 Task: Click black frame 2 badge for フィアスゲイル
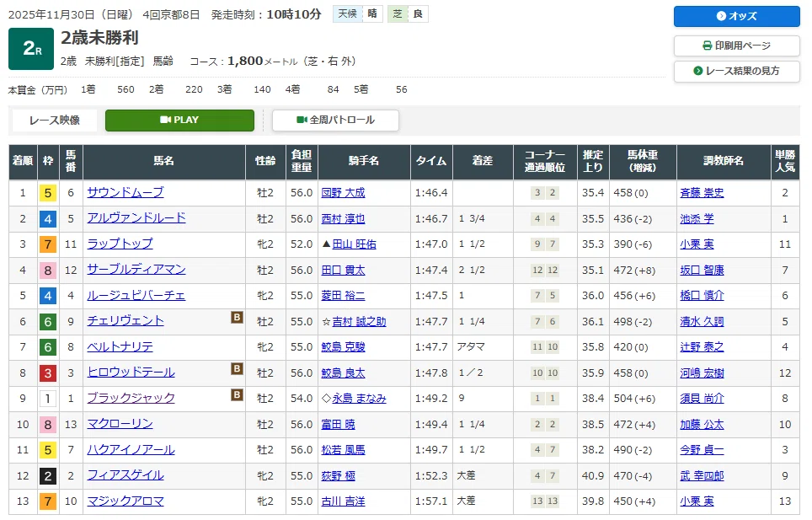click(48, 476)
